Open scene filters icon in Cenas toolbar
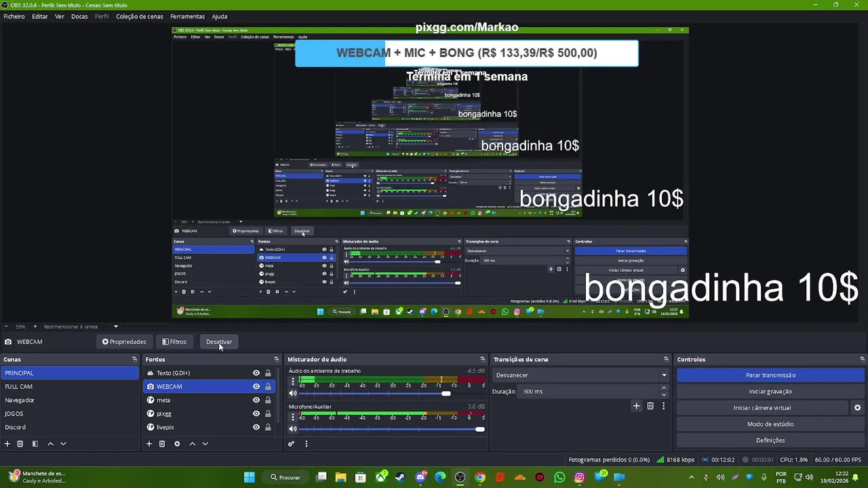Image resolution: width=868 pixels, height=488 pixels. [x=35, y=444]
